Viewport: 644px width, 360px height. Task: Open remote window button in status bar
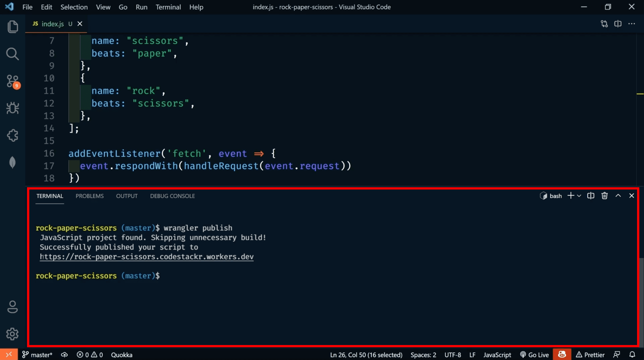[x=9, y=354]
